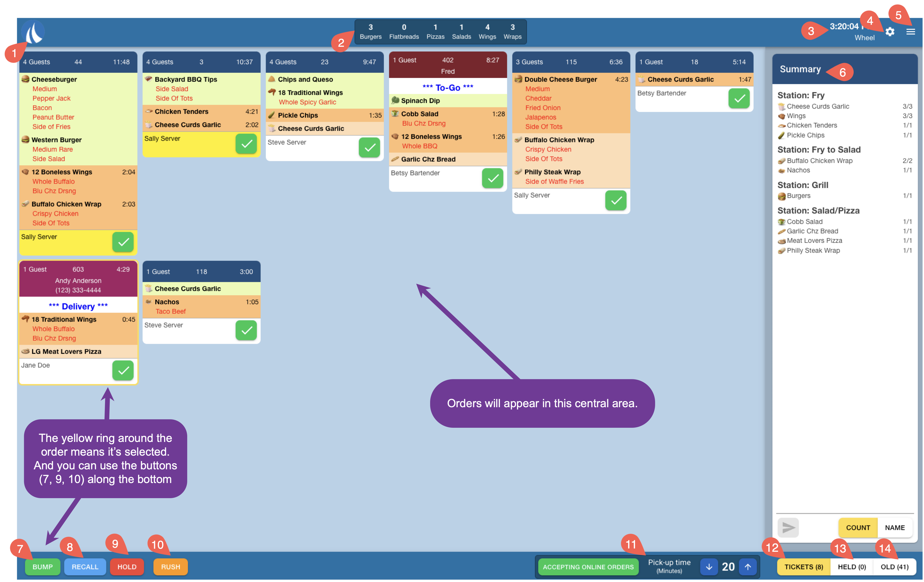The height and width of the screenshot is (582, 924).
Task: Select the table 115 order header
Action: [x=571, y=62]
